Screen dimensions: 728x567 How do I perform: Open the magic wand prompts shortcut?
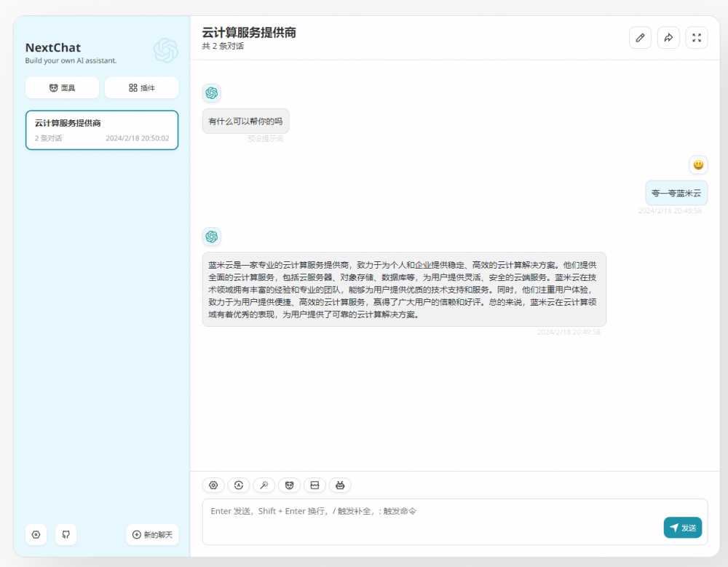264,485
